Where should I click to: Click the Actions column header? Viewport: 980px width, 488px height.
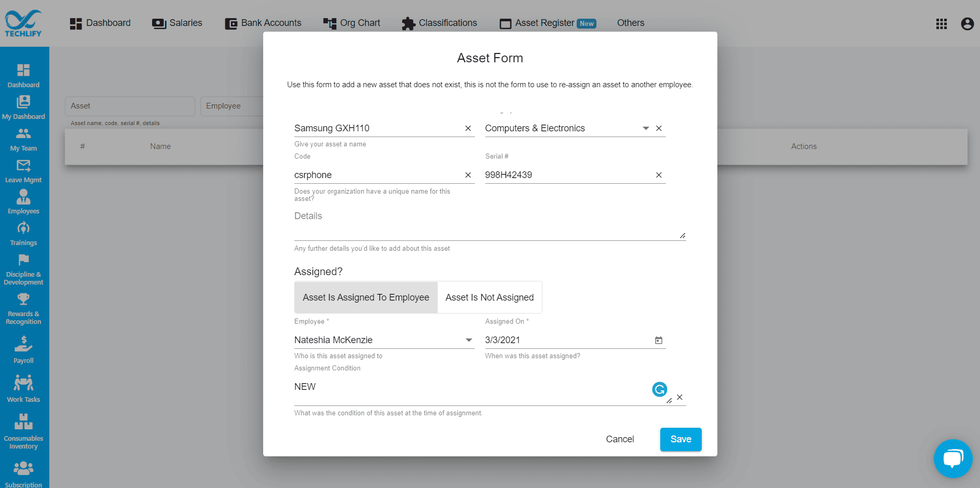[x=804, y=146]
